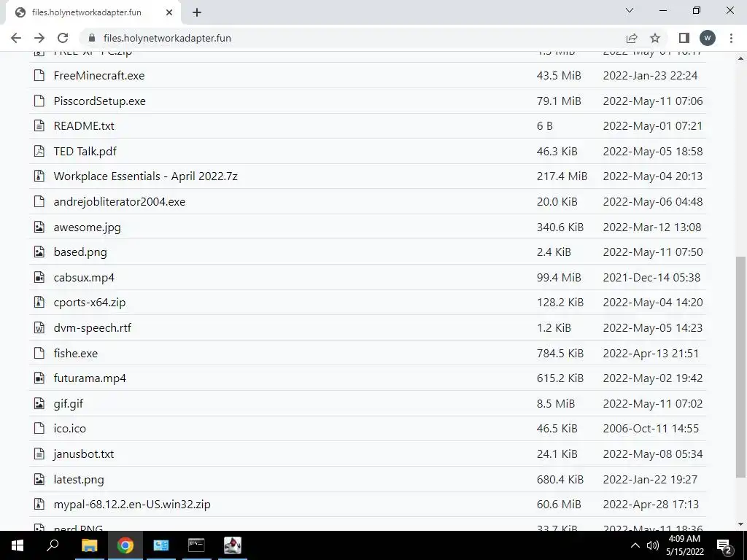Click the video icon beside futurama.mp4
The image size is (747, 560).
click(39, 378)
